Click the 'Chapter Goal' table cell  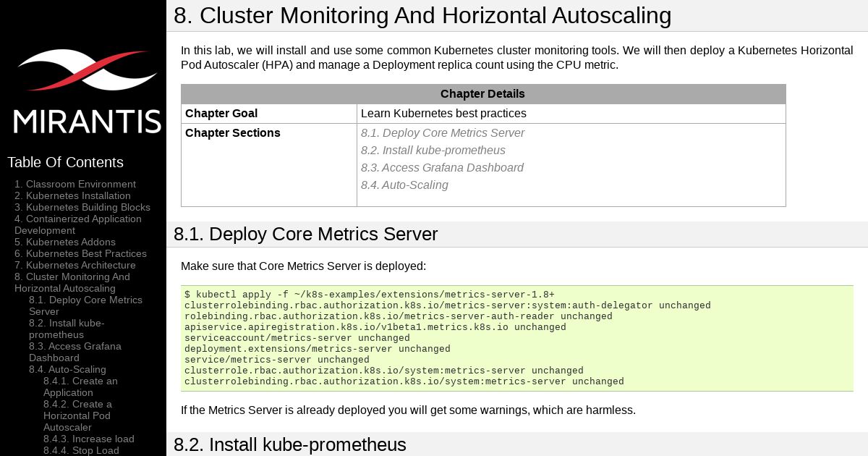pyautogui.click(x=269, y=114)
